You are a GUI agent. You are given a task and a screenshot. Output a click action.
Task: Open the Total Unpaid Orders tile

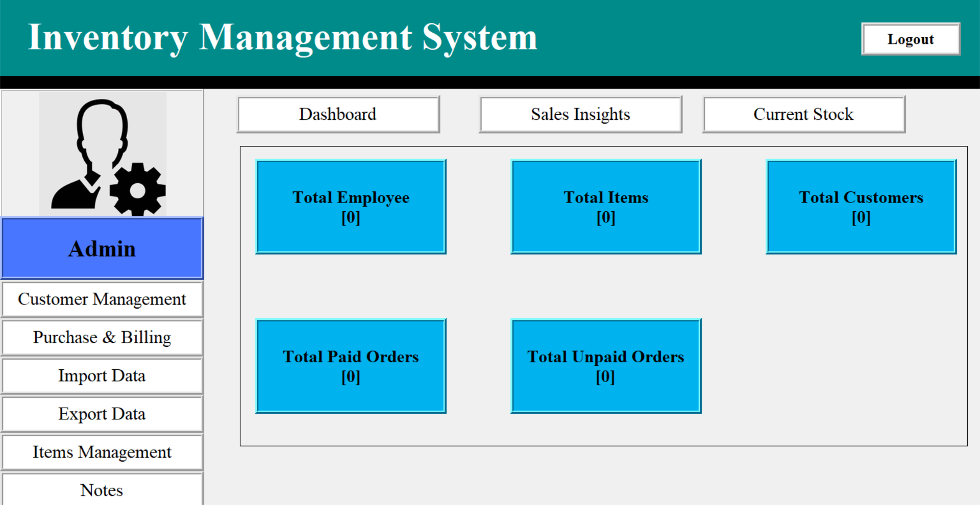click(606, 366)
